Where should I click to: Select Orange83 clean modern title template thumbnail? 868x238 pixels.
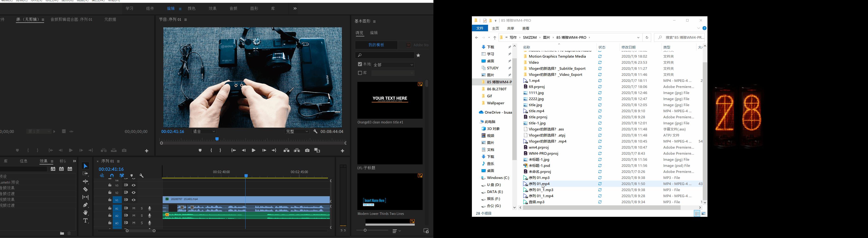click(x=390, y=100)
